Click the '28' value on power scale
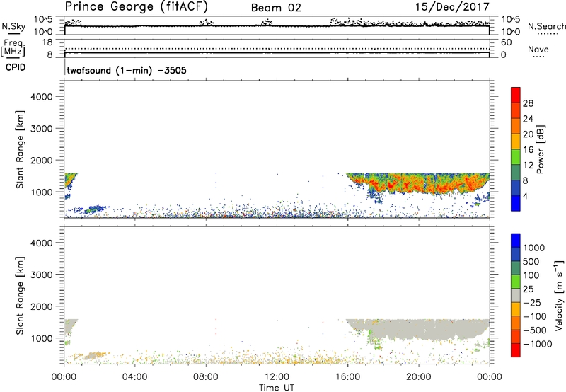Image resolution: width=566 pixels, height=392 pixels. pos(528,103)
